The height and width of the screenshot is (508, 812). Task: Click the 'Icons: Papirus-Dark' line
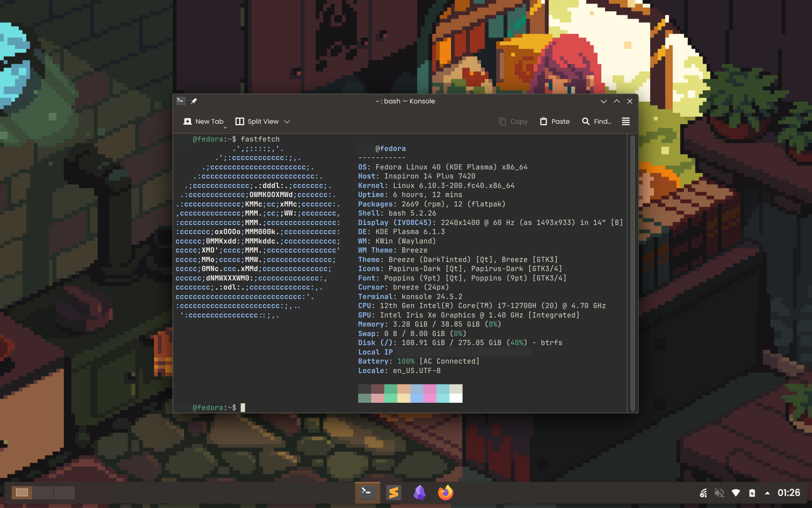tap(460, 269)
